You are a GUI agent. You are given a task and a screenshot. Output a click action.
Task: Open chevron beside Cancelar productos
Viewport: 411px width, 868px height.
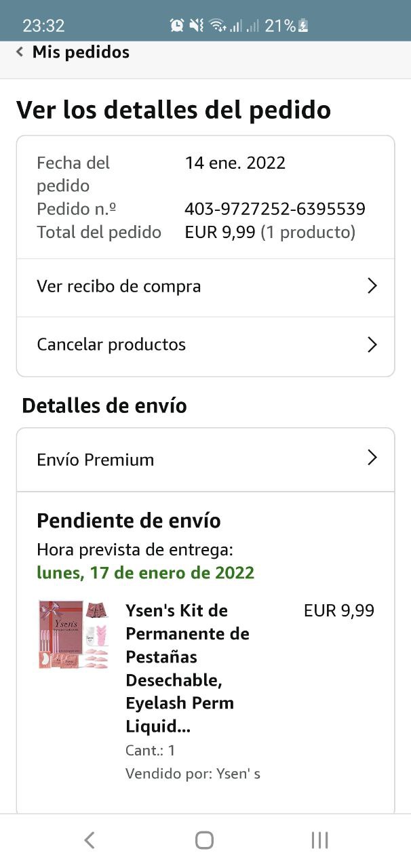pos(372,344)
